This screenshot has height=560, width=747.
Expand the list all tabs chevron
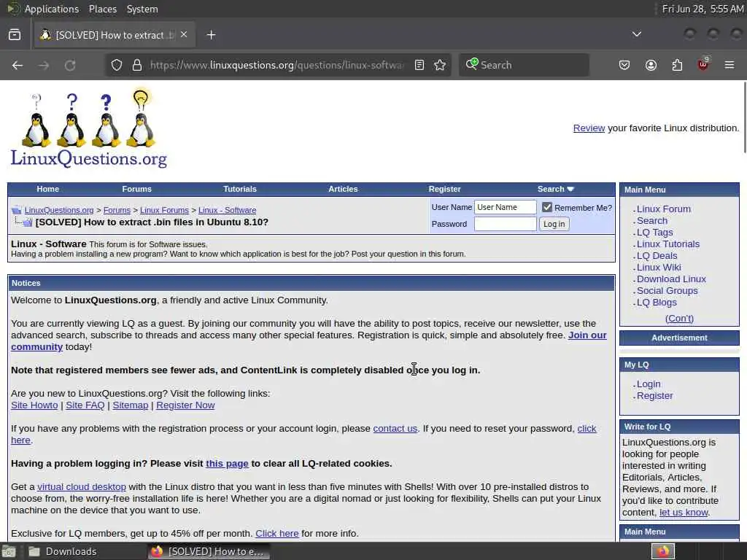pos(636,34)
